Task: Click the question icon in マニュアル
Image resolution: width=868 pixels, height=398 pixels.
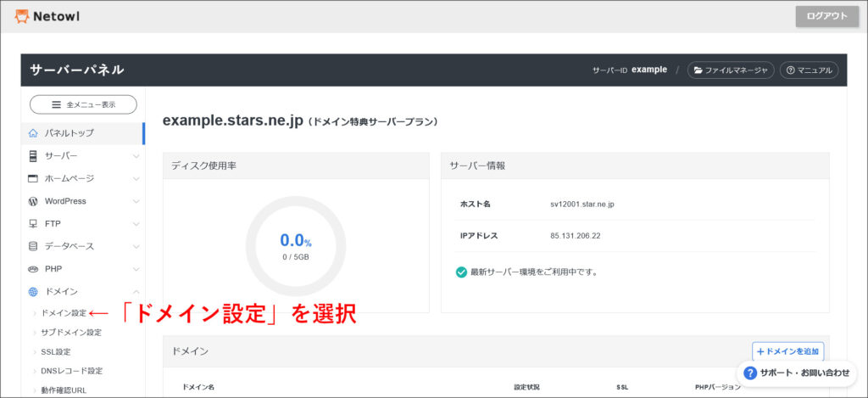Action: [790, 70]
